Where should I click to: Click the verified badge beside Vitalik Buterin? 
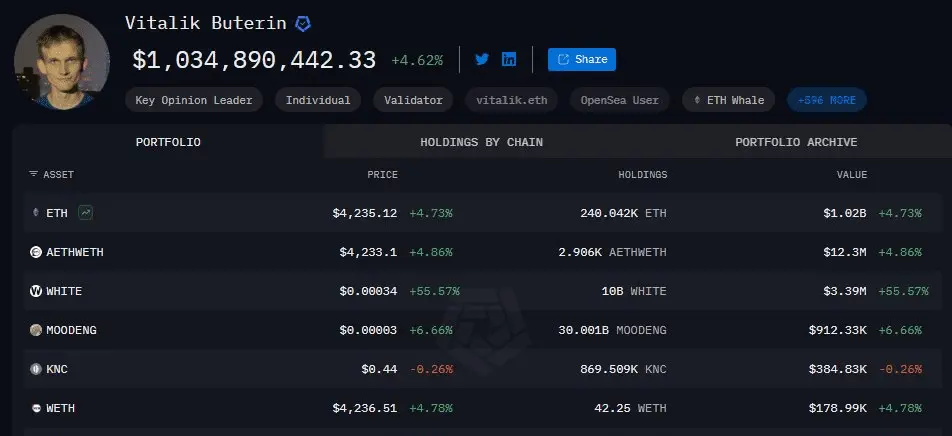click(303, 24)
